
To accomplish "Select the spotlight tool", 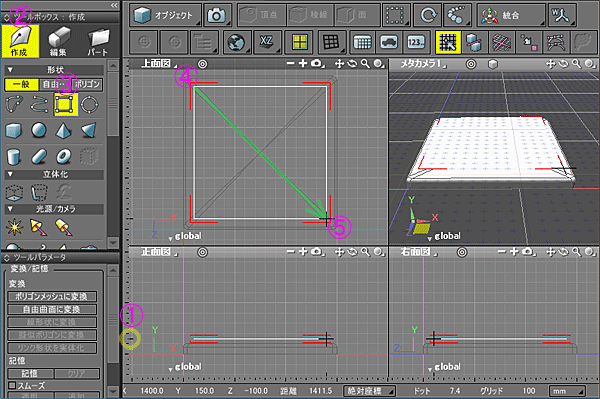I will (39, 228).
